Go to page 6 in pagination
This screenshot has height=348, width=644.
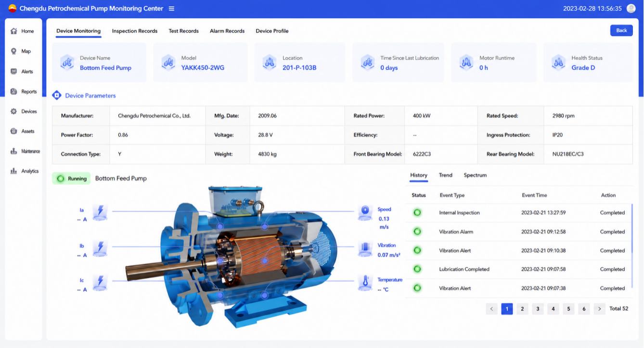(584, 309)
